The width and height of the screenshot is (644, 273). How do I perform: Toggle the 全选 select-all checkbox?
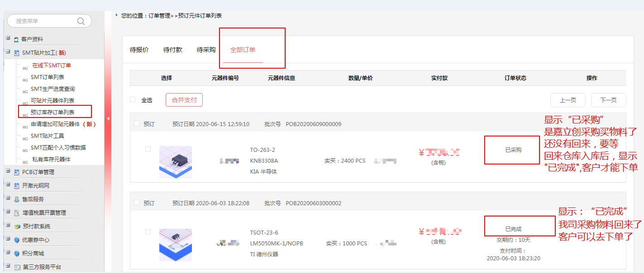click(133, 99)
